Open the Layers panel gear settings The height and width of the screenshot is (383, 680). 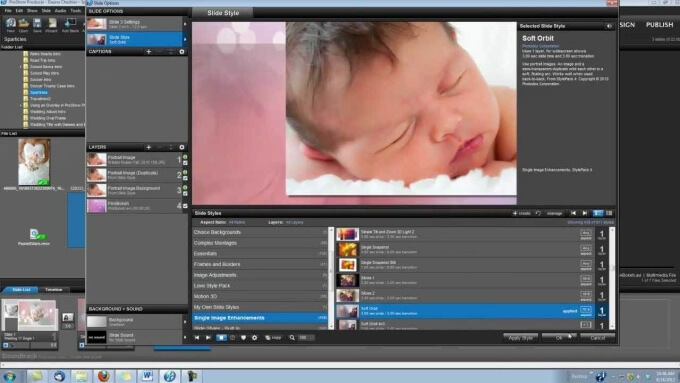[182, 147]
